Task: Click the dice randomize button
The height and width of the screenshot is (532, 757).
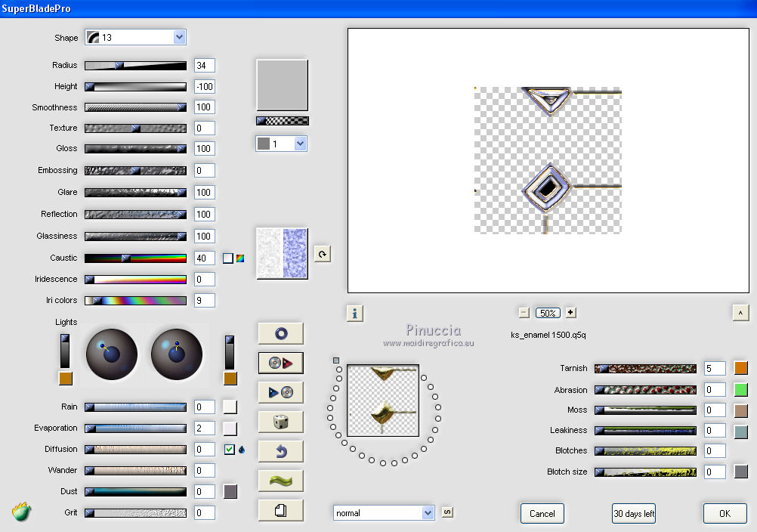Action: point(280,422)
